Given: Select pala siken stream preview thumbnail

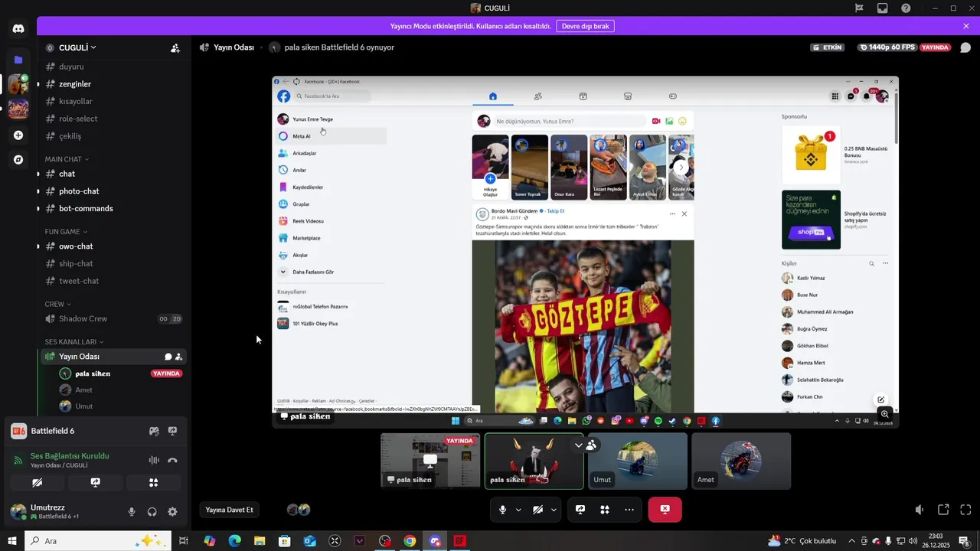Looking at the screenshot, I should click(430, 461).
